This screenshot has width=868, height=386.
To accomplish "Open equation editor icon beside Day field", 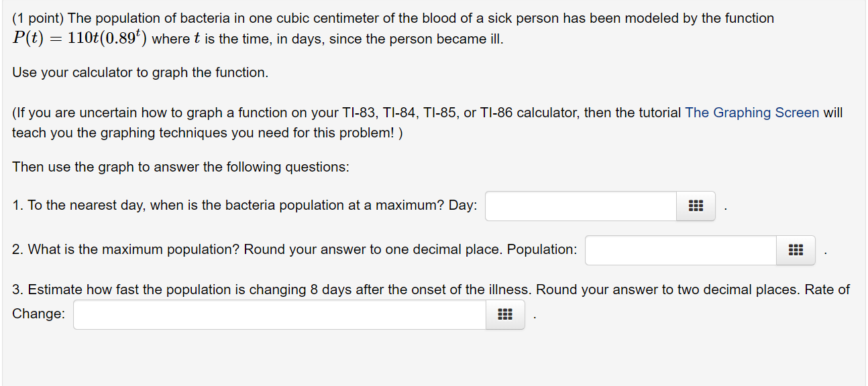I will click(696, 206).
